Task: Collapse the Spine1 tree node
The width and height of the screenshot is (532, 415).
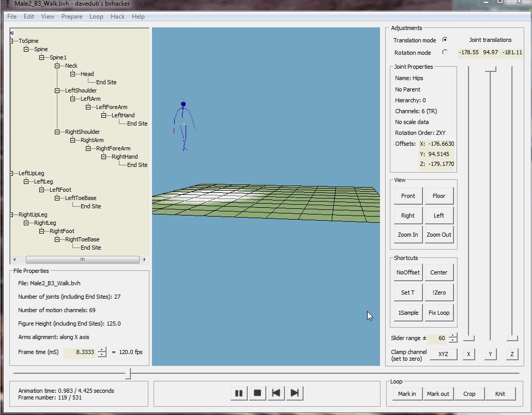Action: [x=42, y=57]
